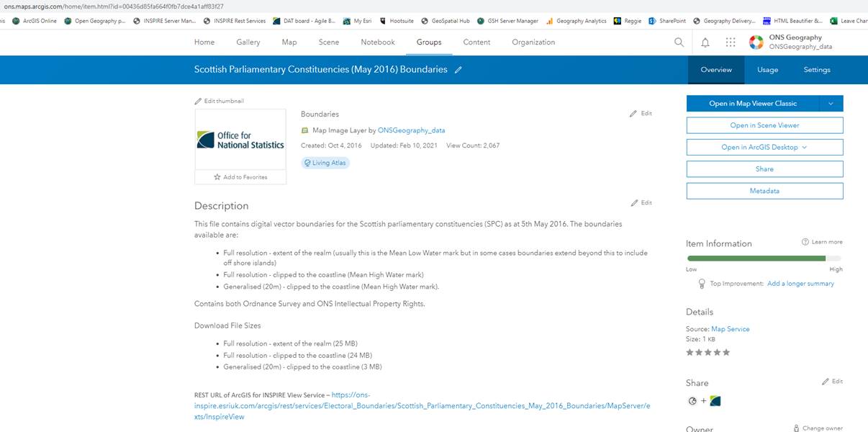Open the GSH Server Manager bookmark
868x432 pixels.
(x=508, y=21)
